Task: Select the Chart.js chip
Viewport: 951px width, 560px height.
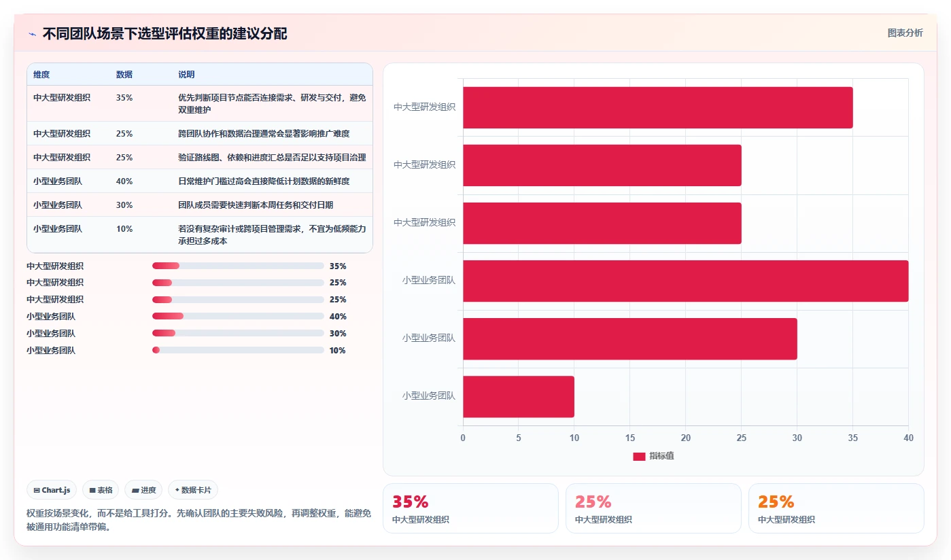Action: (x=52, y=490)
